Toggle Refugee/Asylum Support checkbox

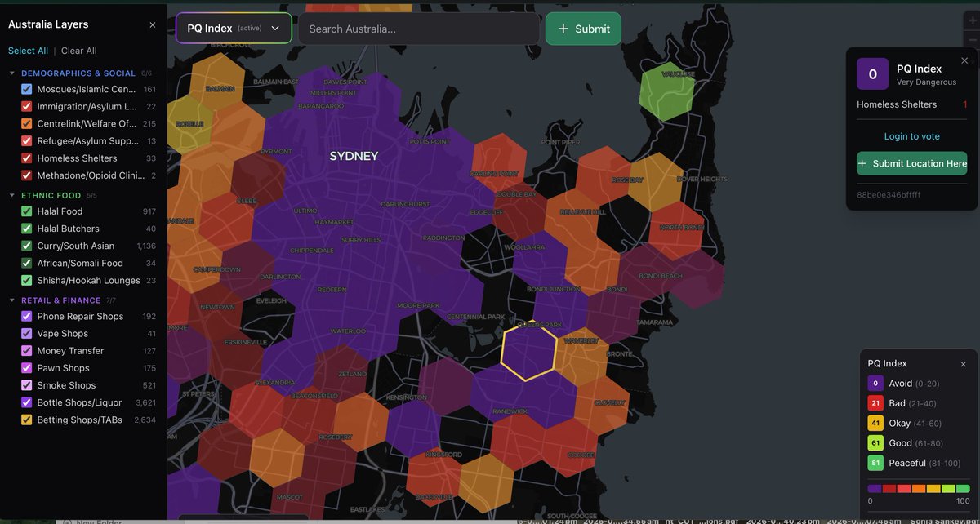27,141
